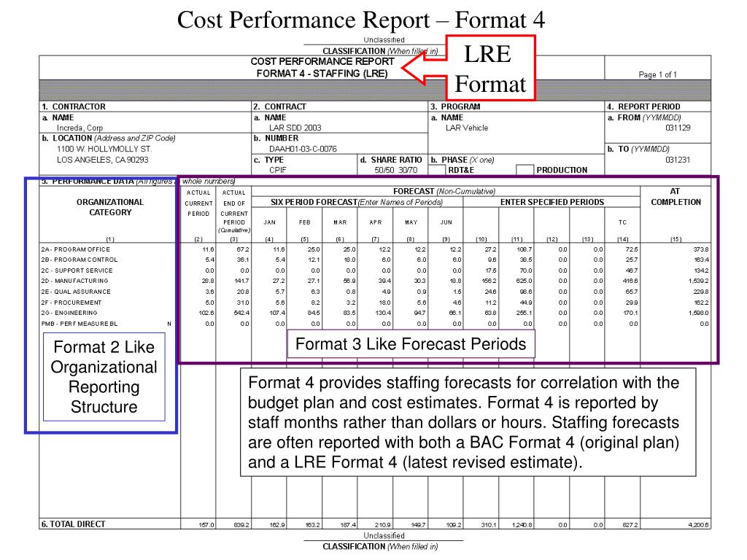Select Manufacturing column 11 value '625.0'
Screen dimensions: 747x560
click(x=524, y=281)
